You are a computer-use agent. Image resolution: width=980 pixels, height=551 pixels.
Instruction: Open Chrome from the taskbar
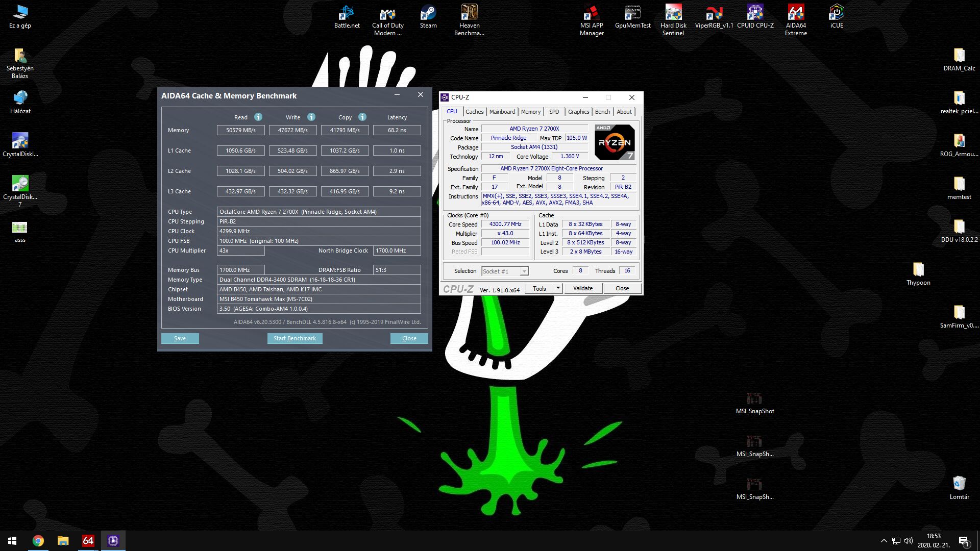[x=38, y=541]
